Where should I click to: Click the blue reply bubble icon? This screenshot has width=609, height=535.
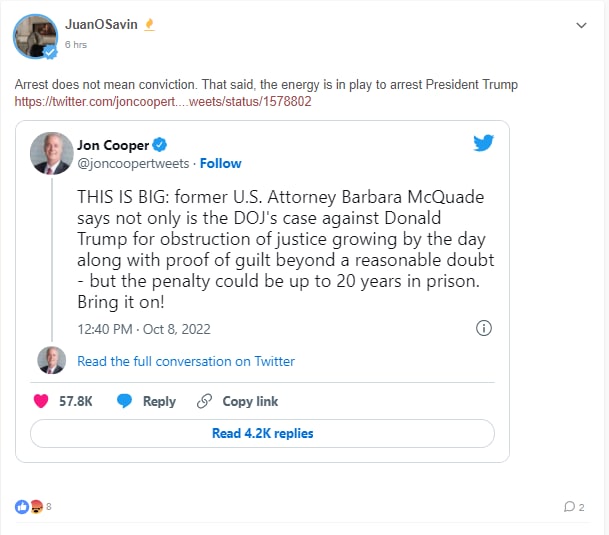click(x=125, y=401)
